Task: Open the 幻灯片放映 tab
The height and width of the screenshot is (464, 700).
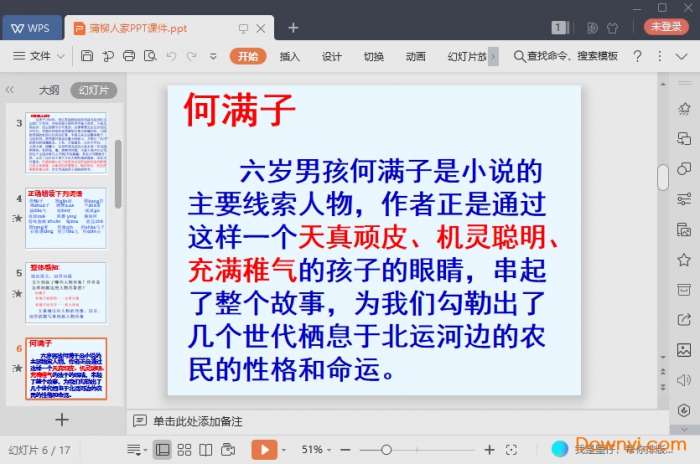Action: (x=467, y=56)
